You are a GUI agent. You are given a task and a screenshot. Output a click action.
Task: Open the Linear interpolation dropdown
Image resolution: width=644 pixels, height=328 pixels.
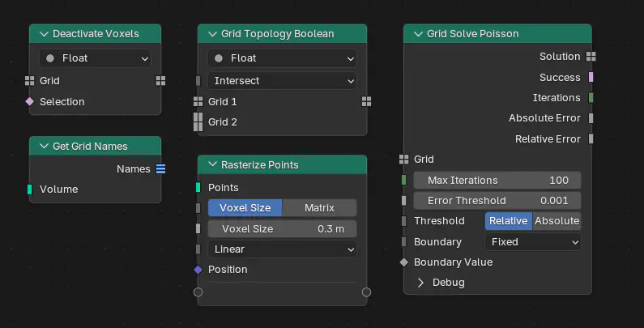click(x=282, y=249)
